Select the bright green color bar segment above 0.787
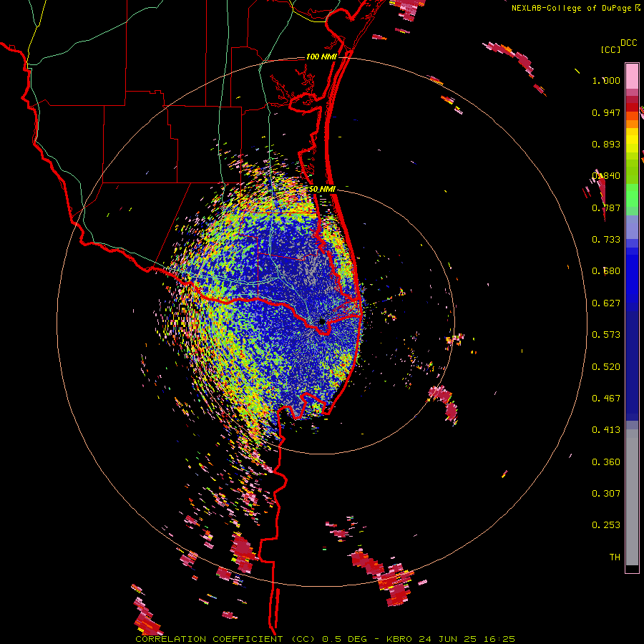The image size is (644, 644). [x=632, y=195]
